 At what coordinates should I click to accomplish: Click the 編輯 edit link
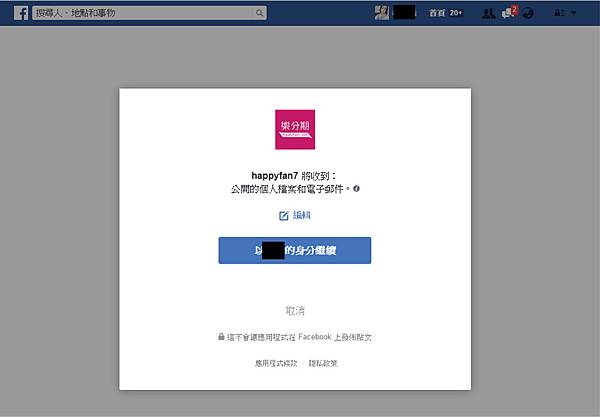pyautogui.click(x=295, y=215)
